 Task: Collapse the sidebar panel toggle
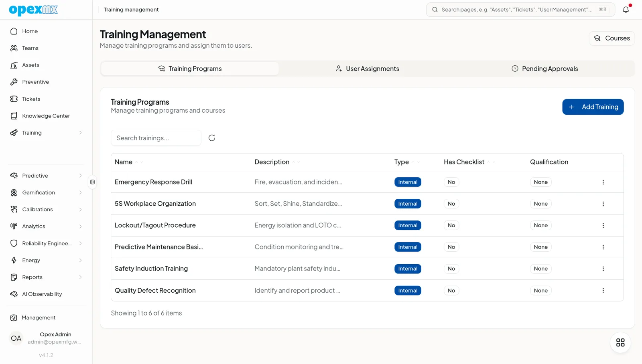pyautogui.click(x=93, y=182)
